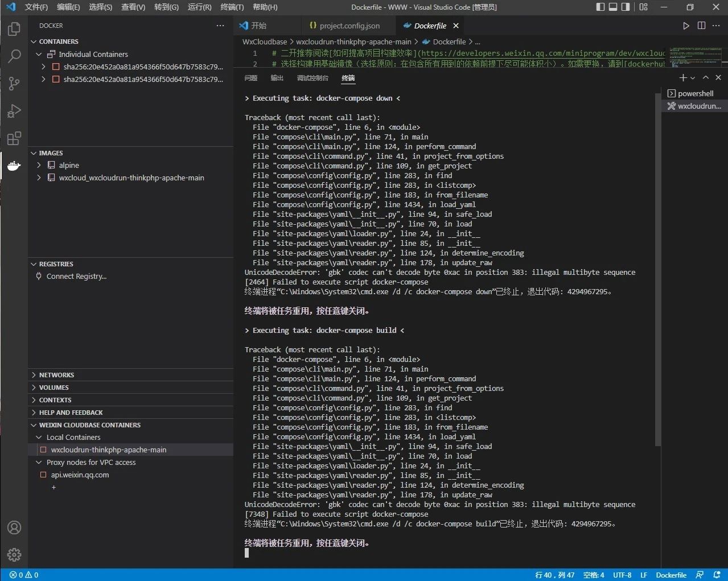Open customize layout icon
This screenshot has width=728, height=581.
(644, 7)
